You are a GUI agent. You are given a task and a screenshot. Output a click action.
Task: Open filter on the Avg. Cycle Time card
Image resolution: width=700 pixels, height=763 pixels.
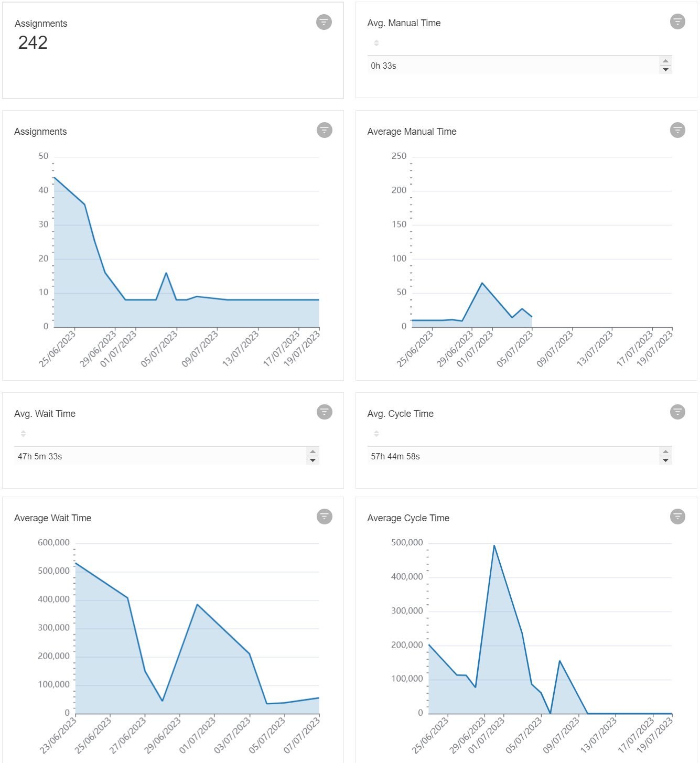pyautogui.click(x=677, y=412)
